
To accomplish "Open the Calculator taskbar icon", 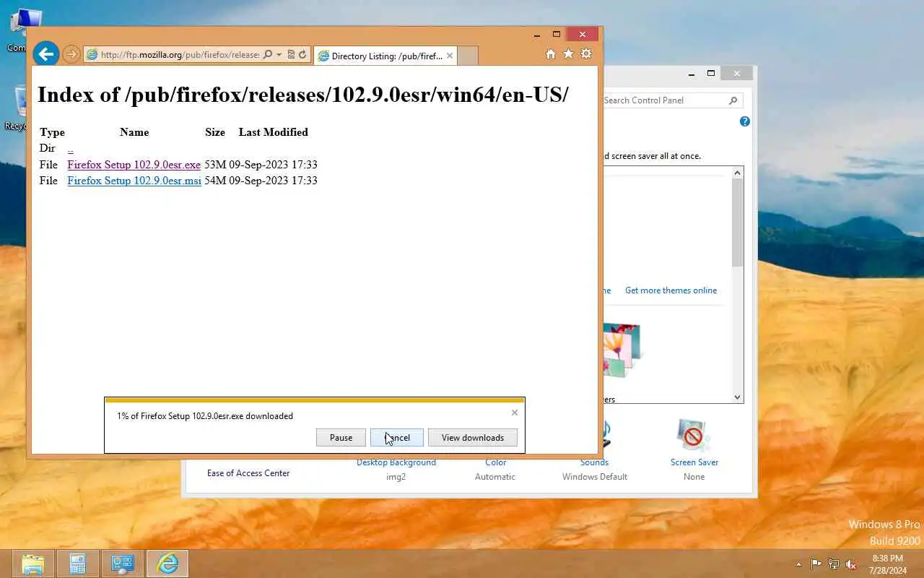I will [x=78, y=564].
